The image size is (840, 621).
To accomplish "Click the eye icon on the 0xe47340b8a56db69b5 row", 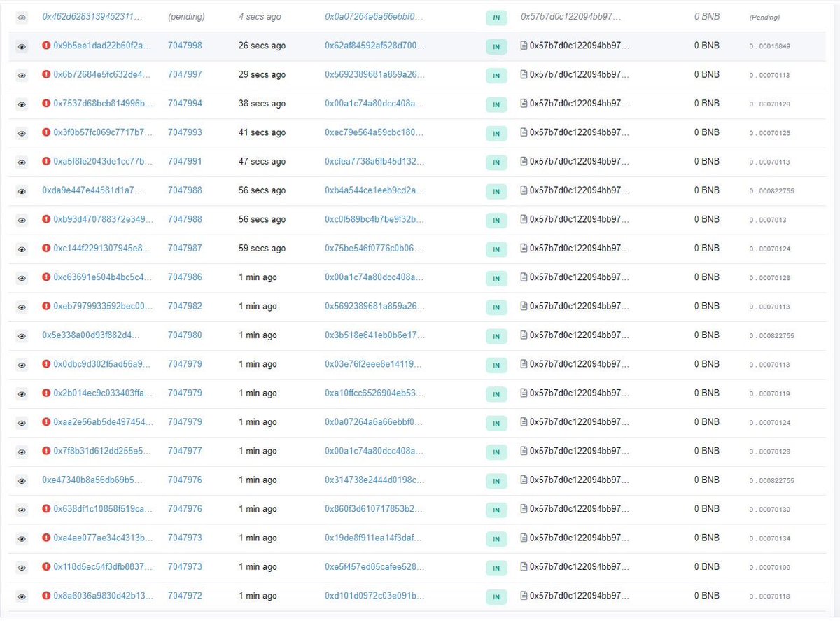I will point(22,480).
